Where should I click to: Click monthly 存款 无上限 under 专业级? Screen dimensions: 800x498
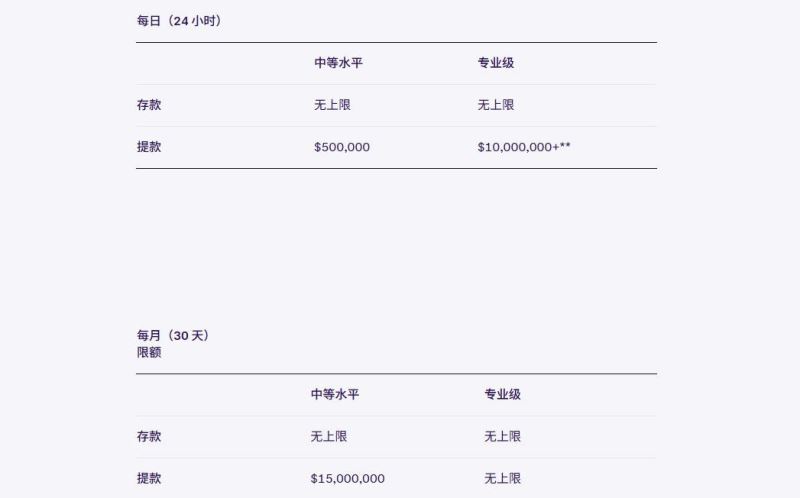click(x=503, y=437)
